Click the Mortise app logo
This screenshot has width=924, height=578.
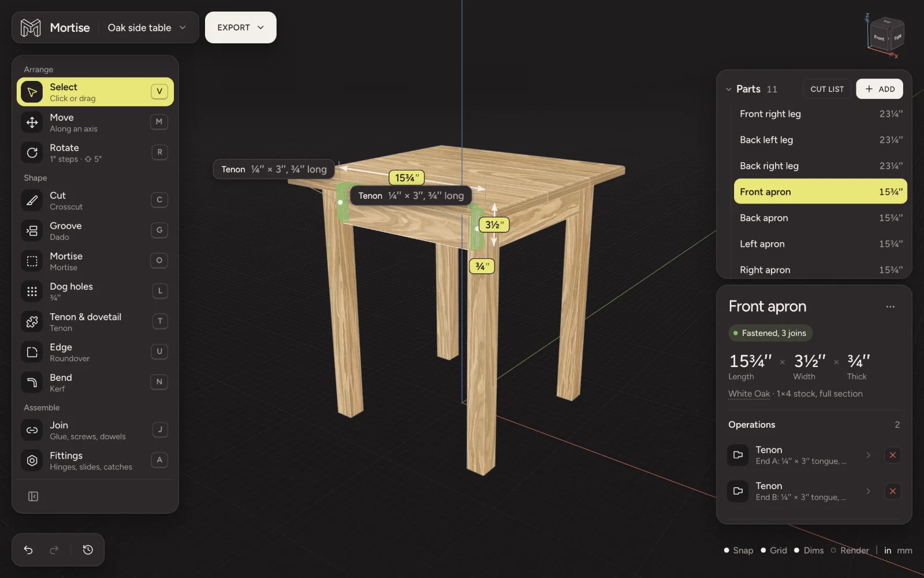coord(31,27)
